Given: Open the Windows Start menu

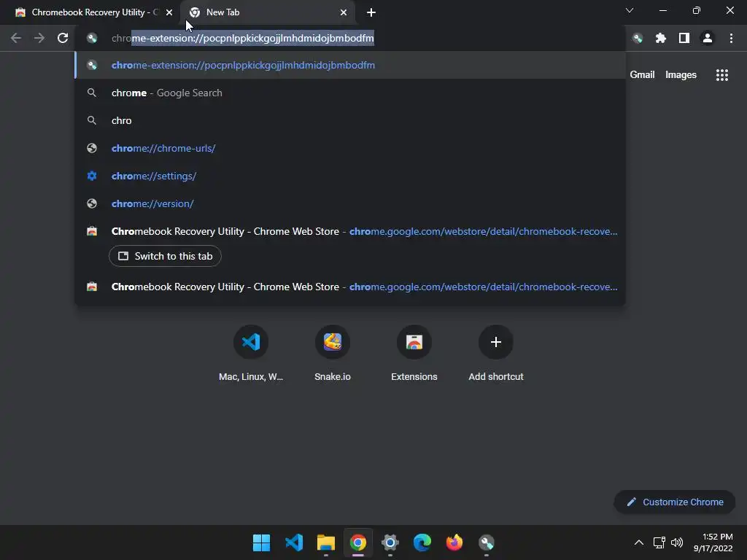Looking at the screenshot, I should tap(261, 542).
